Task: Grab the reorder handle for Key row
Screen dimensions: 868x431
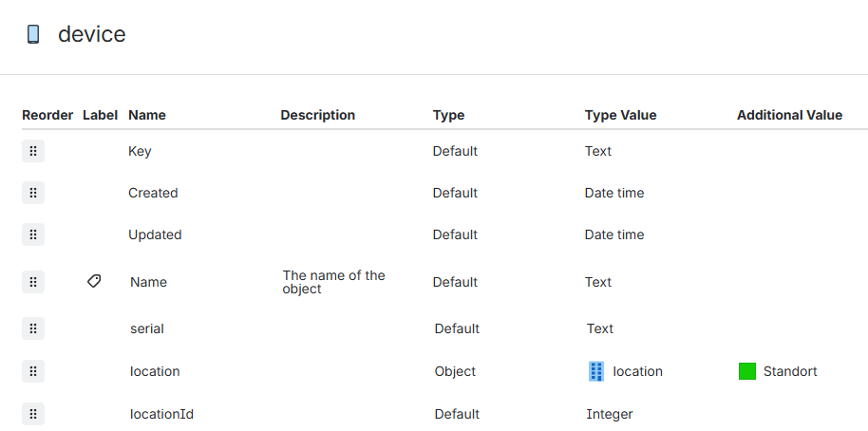Action: tap(33, 151)
